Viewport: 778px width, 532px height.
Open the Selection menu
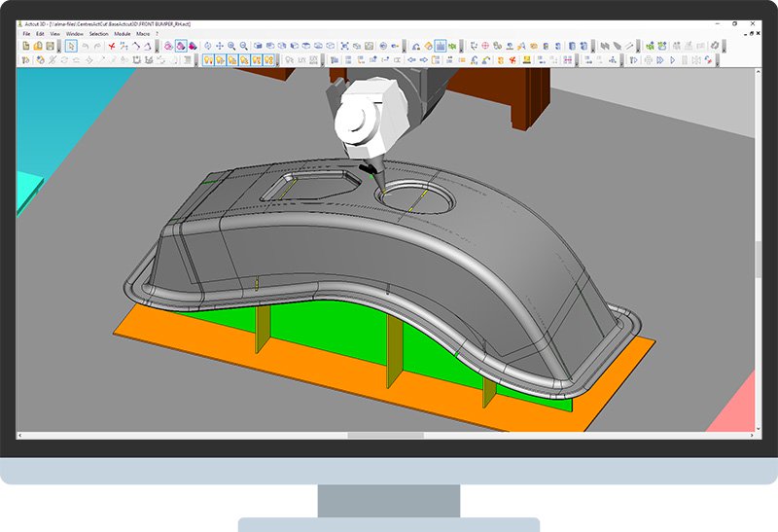coord(98,34)
